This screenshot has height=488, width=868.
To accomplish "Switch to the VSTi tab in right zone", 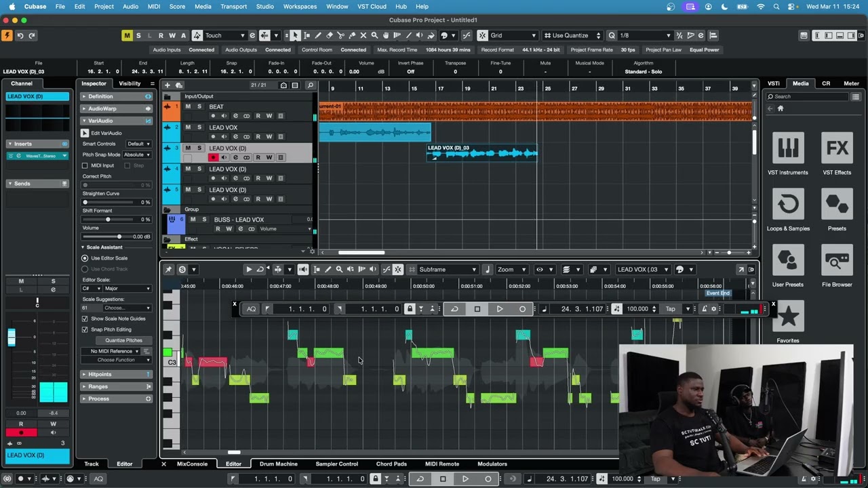I will pos(773,83).
